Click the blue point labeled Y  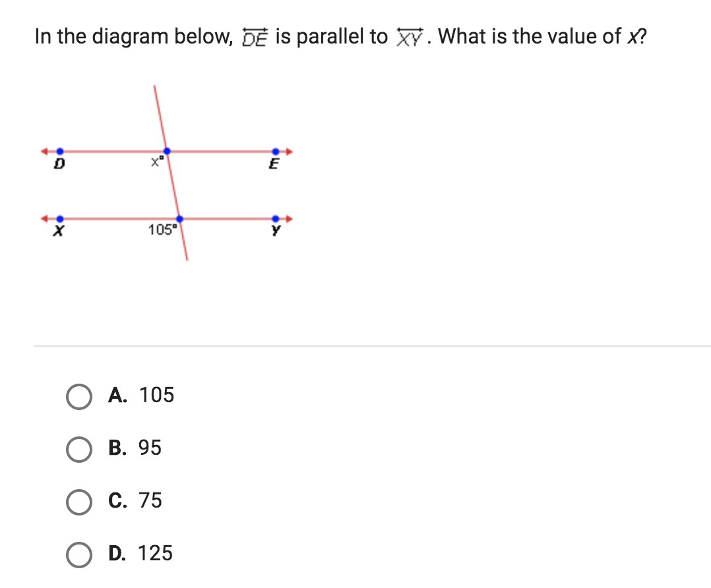coord(276,219)
